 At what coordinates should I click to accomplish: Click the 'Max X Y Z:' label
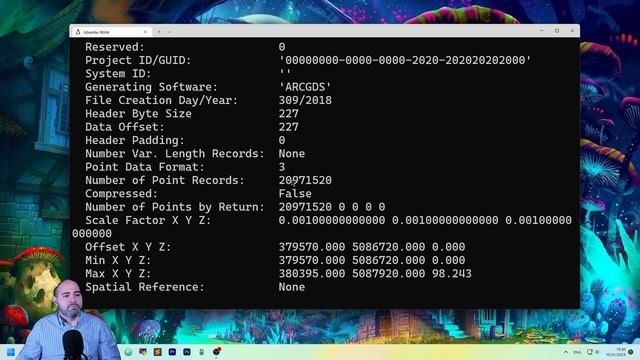tap(118, 274)
